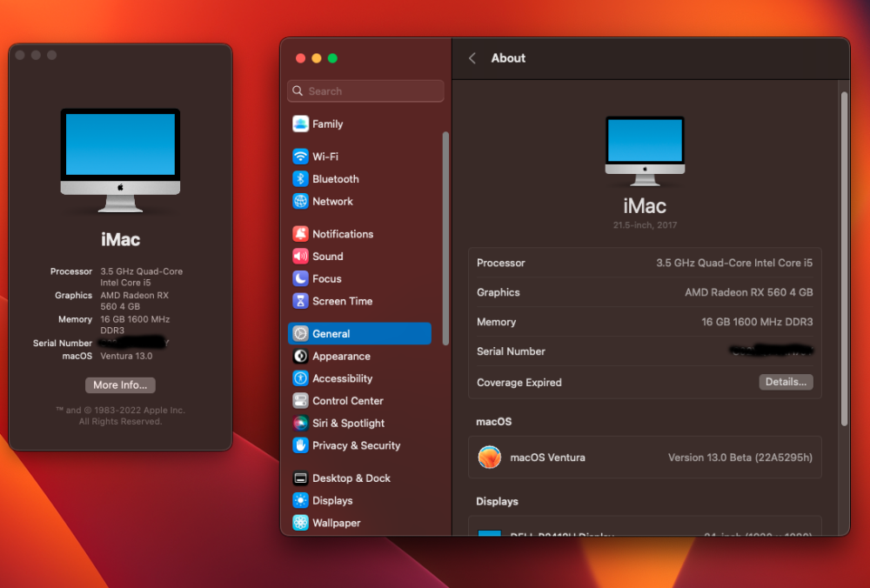Click '21.5-inch, 2017' subtitle
870x588 pixels.
click(645, 225)
